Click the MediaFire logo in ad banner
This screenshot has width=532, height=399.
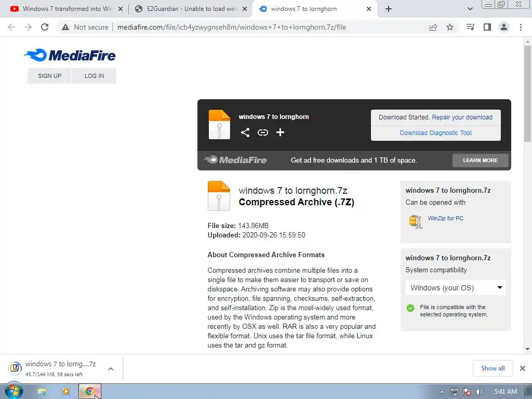tap(235, 160)
